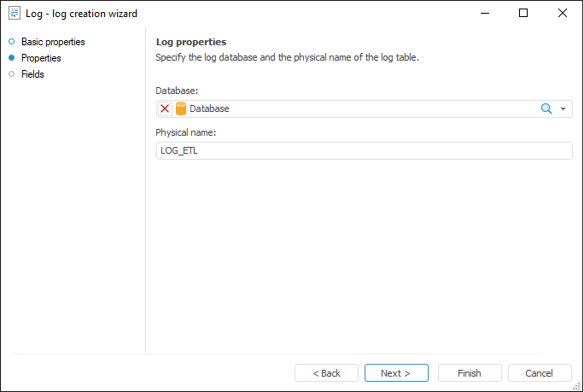Go to the Basic properties wizard page
Screen dimensions: 584x392
(x=53, y=42)
